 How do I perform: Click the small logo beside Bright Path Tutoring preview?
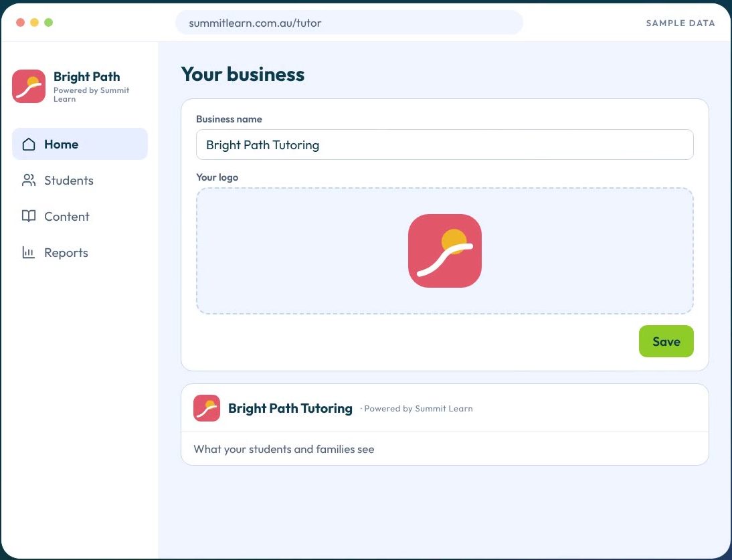[x=207, y=408]
